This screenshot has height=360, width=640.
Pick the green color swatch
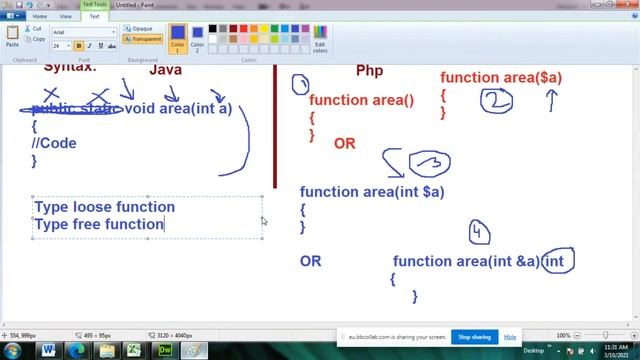(x=275, y=29)
